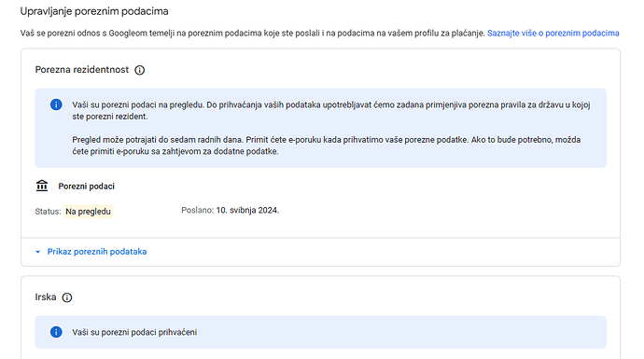Click the bank building icon
Image resolution: width=644 pixels, height=359 pixels.
tap(42, 186)
